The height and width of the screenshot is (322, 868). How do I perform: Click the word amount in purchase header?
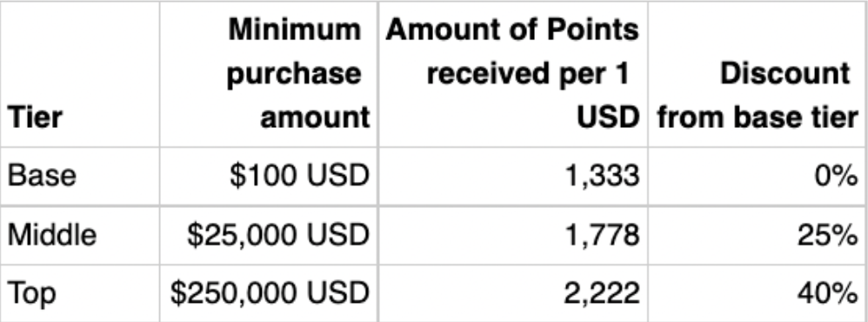315,117
